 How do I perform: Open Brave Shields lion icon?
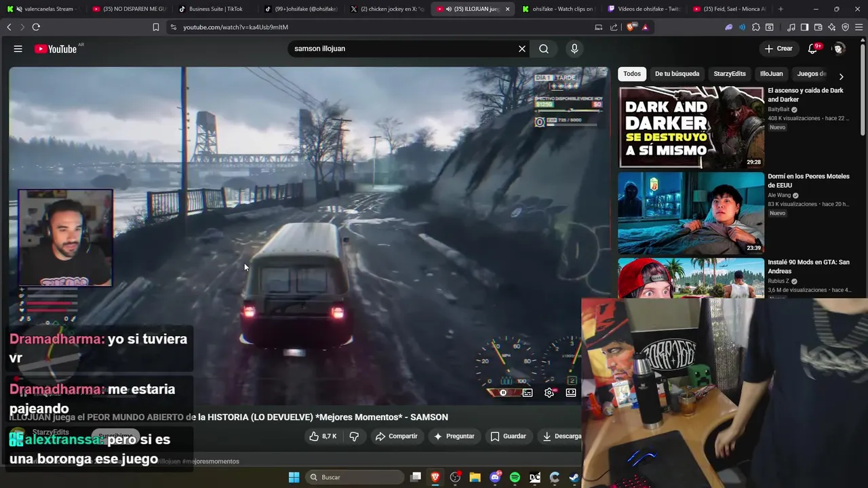click(632, 27)
